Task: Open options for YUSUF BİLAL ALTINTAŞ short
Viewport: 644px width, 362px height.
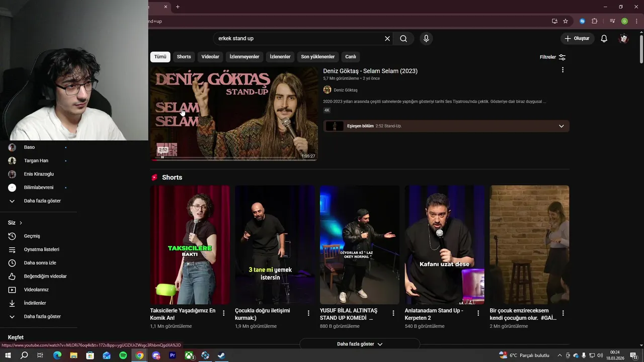Action: tap(393, 313)
